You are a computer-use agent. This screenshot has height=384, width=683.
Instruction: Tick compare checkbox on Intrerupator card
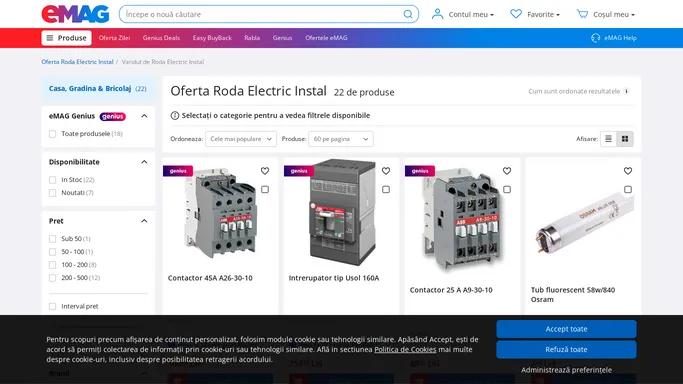[x=386, y=189]
